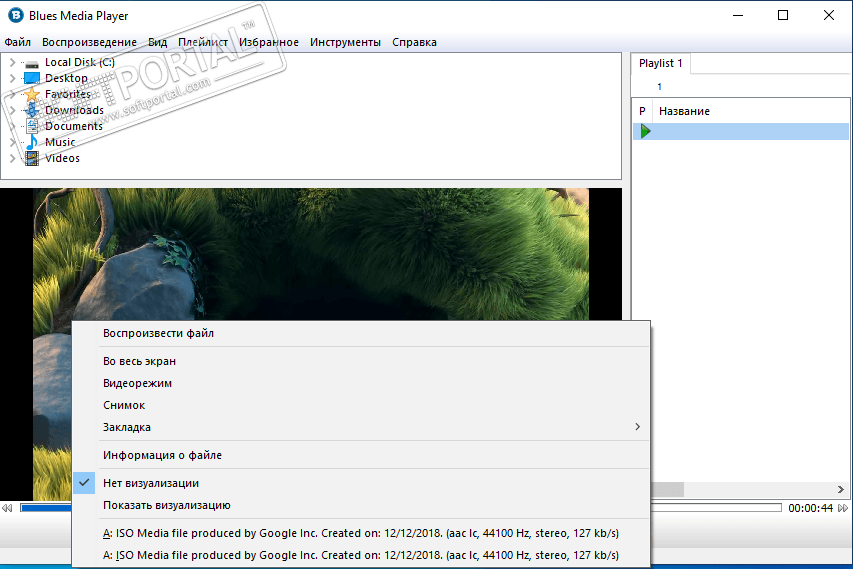Select the first A: ISO Media audio track
Viewport: 853px width, 569px height.
(361, 533)
